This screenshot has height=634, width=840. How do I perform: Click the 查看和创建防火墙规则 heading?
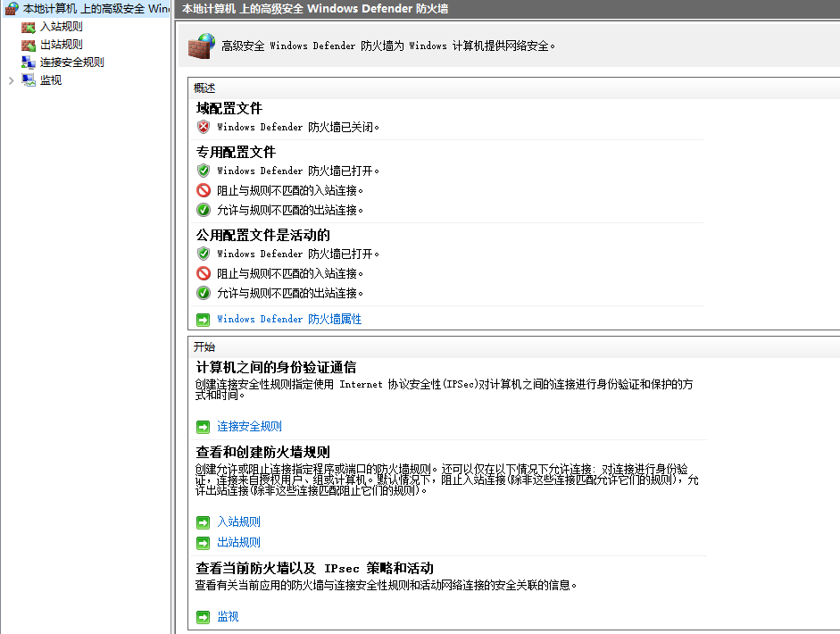click(x=263, y=453)
